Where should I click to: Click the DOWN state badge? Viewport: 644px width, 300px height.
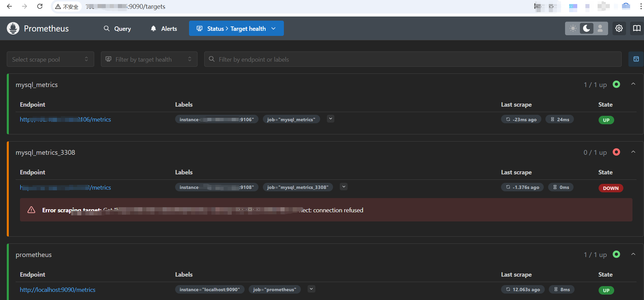pos(611,188)
